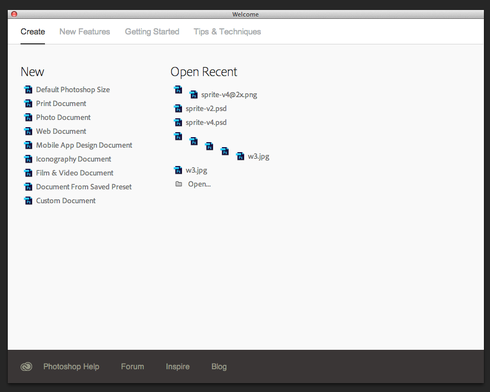This screenshot has height=392, width=490.
Task: Click icon beside Film & Video Document
Action: [x=28, y=173]
